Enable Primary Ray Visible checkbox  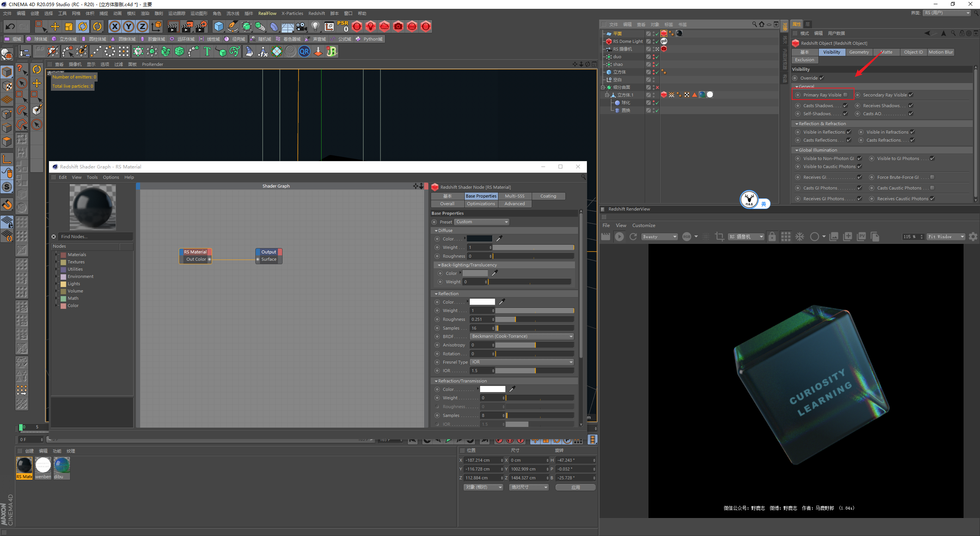tap(845, 95)
